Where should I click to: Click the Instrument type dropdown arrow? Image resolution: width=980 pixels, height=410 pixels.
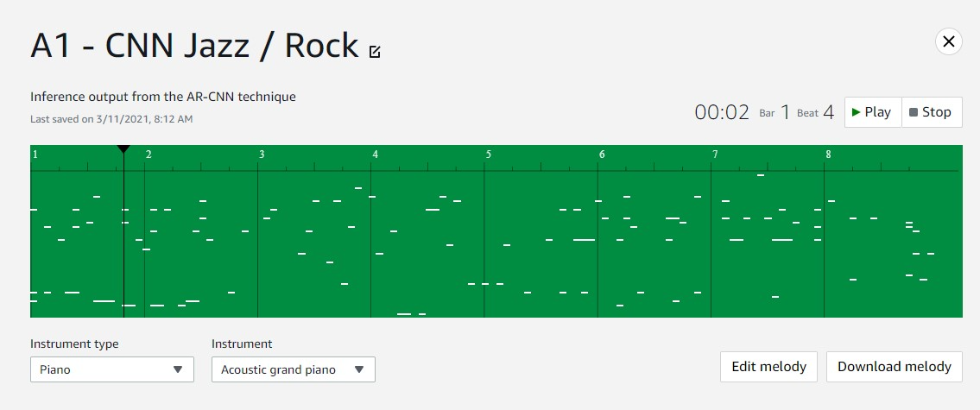click(178, 369)
